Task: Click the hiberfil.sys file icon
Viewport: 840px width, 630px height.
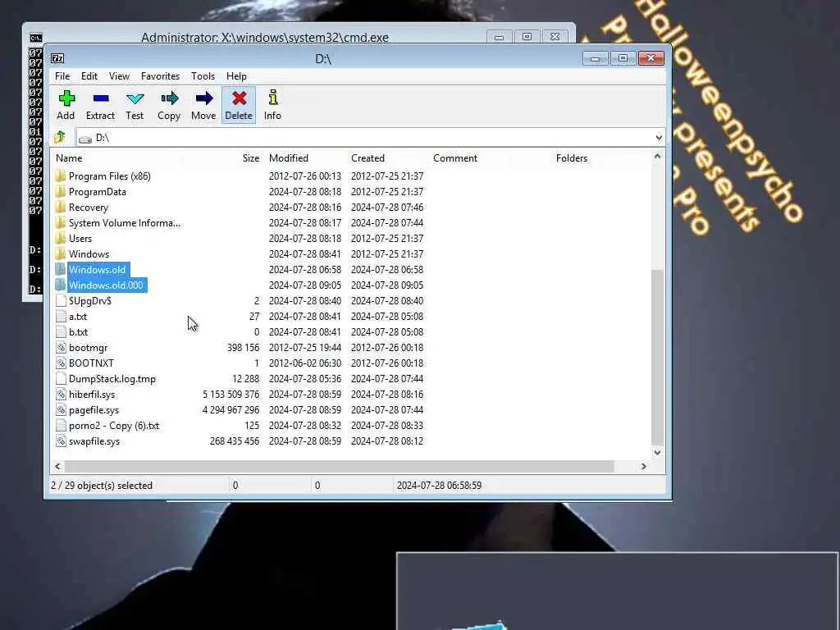Action: point(61,394)
